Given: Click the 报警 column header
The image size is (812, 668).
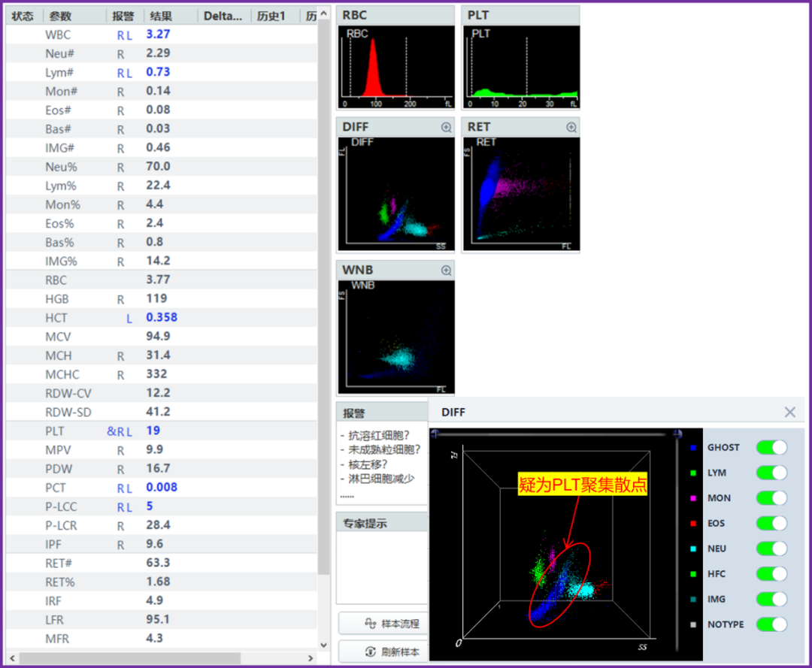Looking at the screenshot, I should click(123, 16).
